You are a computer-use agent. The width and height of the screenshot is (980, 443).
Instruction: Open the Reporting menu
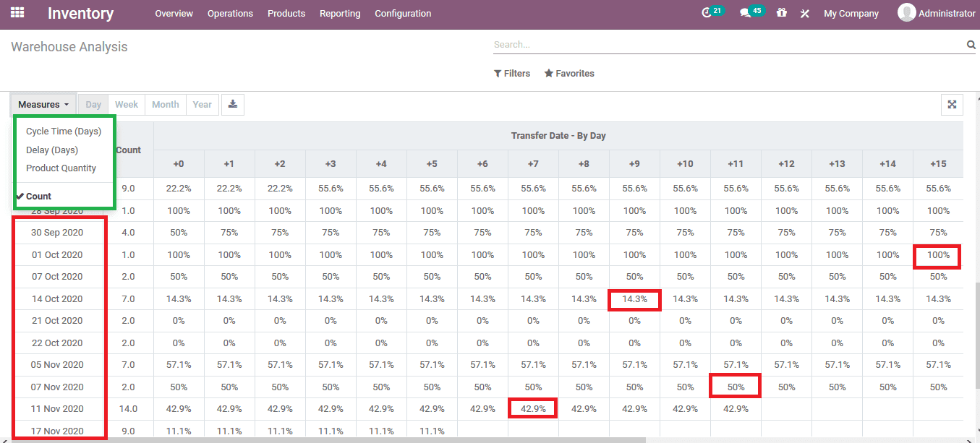pos(340,14)
